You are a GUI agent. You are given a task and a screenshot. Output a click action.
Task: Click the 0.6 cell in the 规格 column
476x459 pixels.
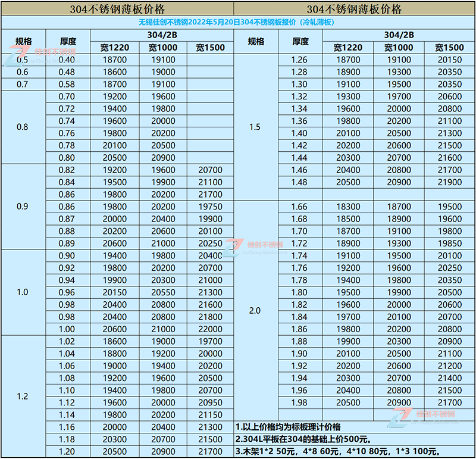(23, 72)
